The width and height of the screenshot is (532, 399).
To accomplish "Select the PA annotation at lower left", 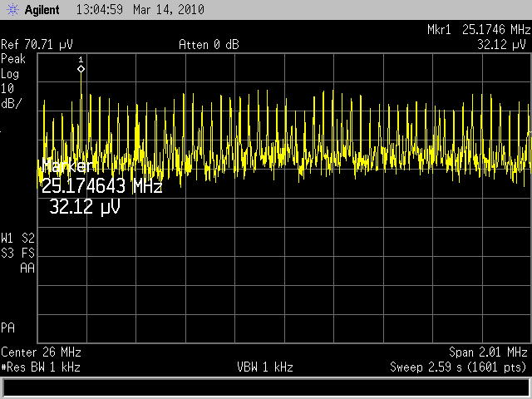I will [x=8, y=328].
